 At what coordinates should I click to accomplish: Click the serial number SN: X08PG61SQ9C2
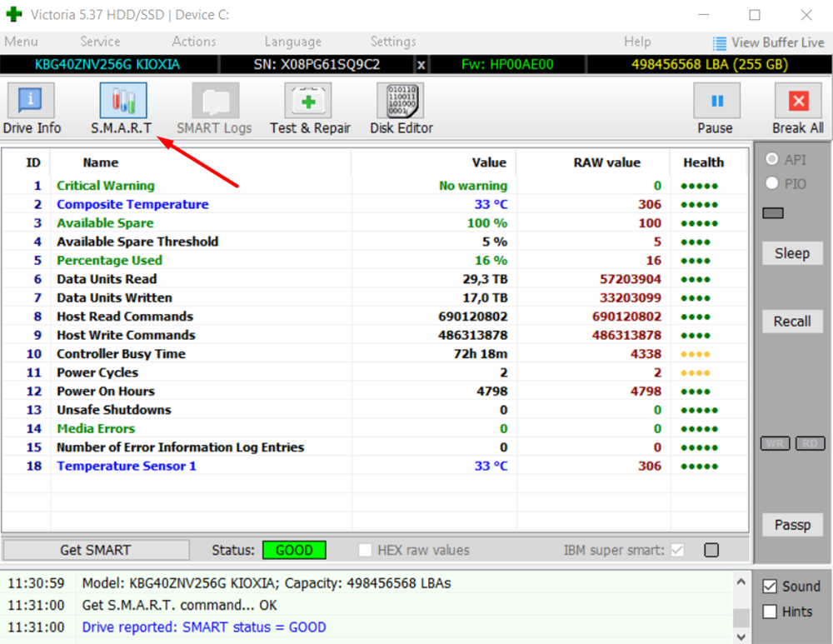(x=317, y=65)
